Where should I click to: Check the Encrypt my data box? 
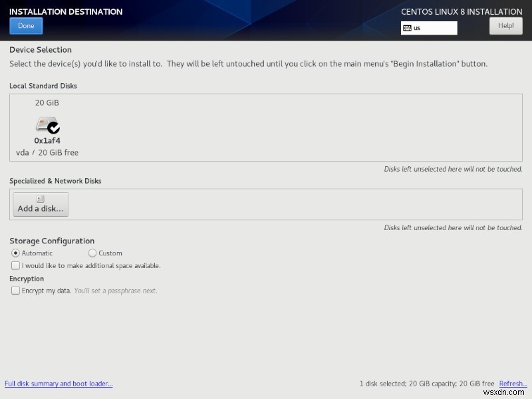[x=15, y=291]
